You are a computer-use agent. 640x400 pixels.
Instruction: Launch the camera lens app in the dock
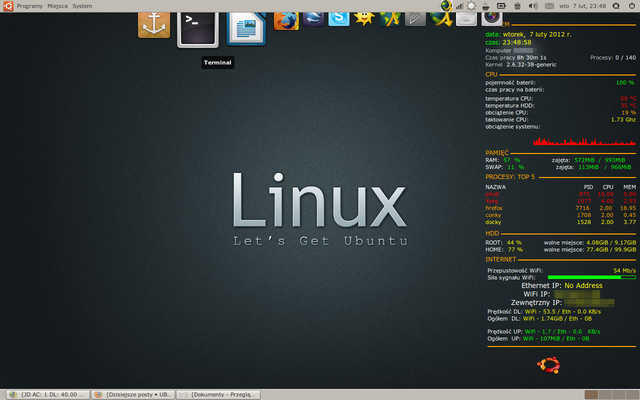pos(491,19)
